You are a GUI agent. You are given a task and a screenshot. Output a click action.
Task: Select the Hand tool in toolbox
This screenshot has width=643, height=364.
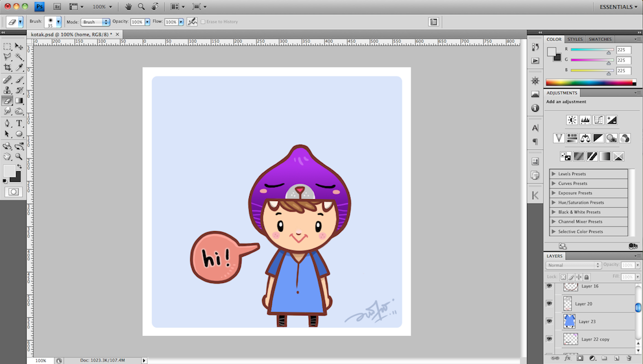click(x=7, y=156)
